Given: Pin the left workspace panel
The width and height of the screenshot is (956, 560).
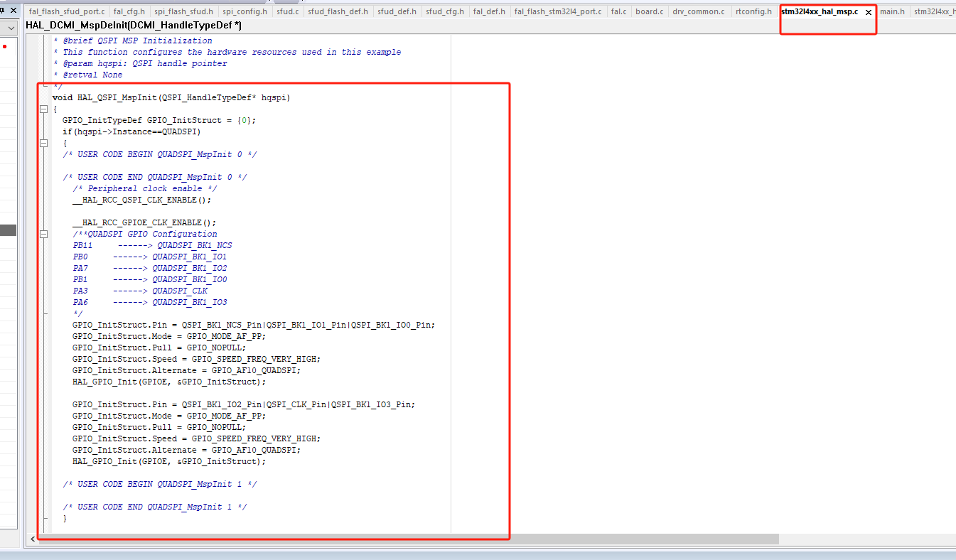Looking at the screenshot, I should point(3,11).
